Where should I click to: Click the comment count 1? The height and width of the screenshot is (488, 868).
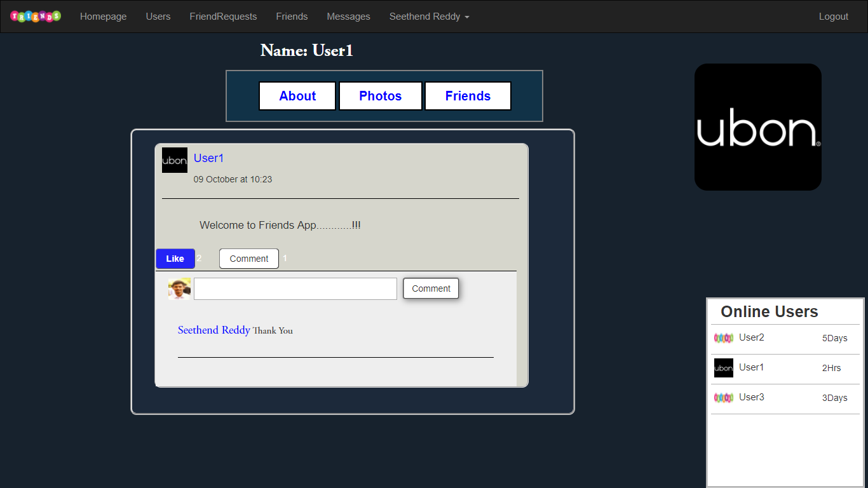[x=285, y=258]
